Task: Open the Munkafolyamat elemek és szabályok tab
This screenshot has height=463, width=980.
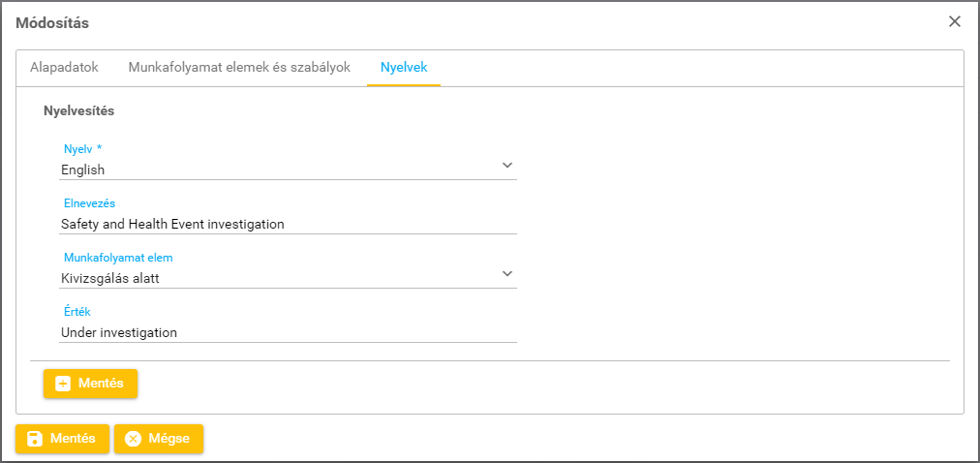Action: (239, 68)
